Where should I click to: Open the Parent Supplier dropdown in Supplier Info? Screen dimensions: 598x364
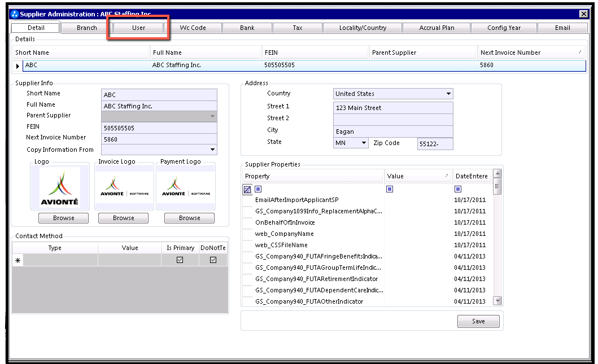pos(212,116)
